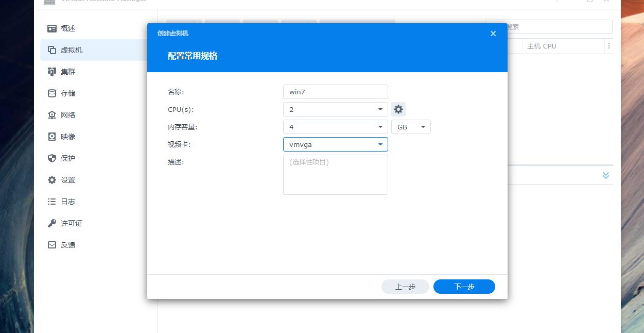Screen dimensions: 644x333
Task: Expand the CPU(s) count dropdown
Action: [x=335, y=109]
